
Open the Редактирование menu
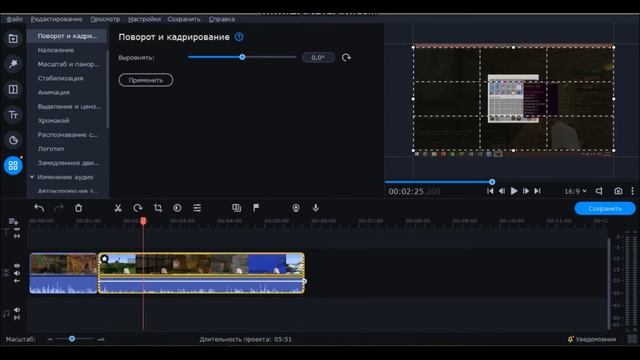(56, 19)
